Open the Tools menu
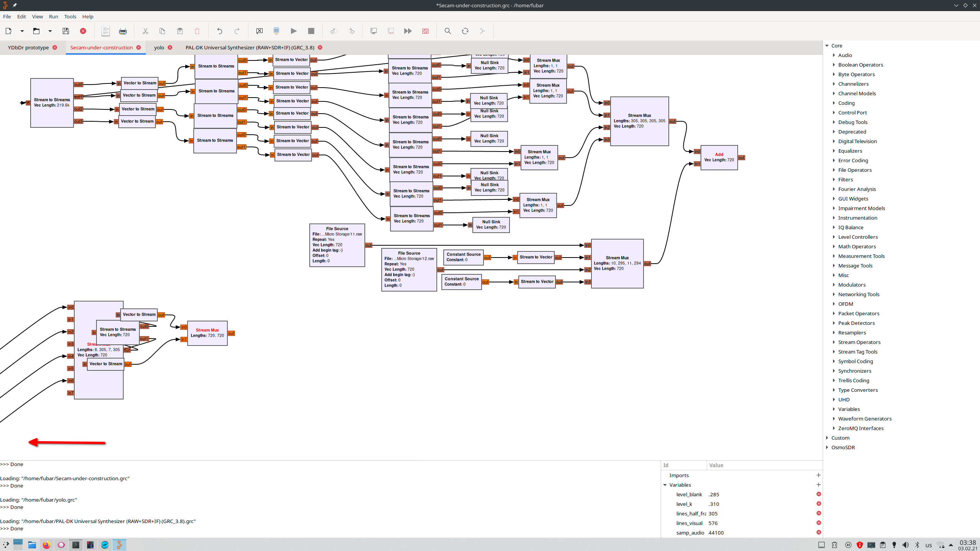The height and width of the screenshot is (551, 980). 70,16
